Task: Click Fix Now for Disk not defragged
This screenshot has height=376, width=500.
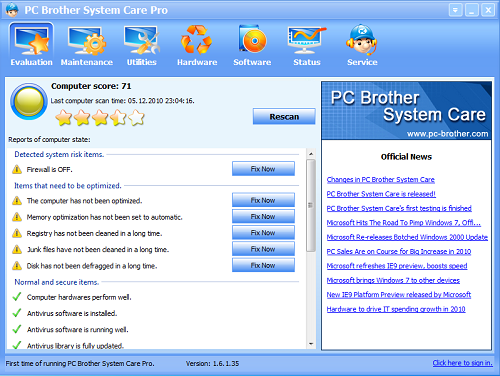Action: coord(263,265)
